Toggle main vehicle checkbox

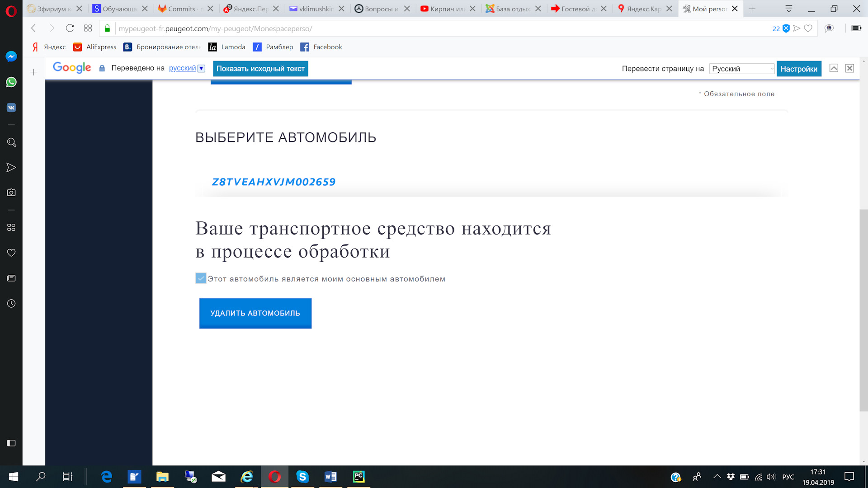tap(201, 278)
